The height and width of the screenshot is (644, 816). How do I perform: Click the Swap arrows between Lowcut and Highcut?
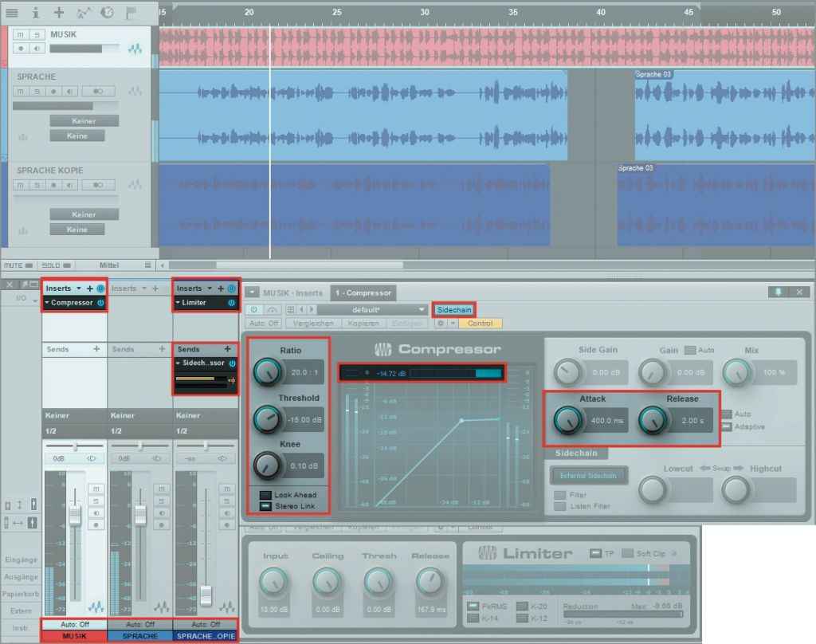pos(721,468)
